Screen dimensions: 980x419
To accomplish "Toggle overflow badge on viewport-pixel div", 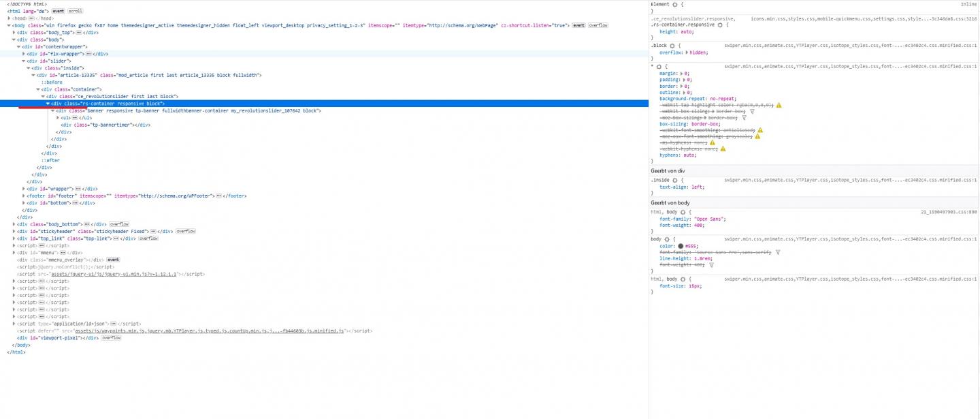I will (x=110, y=338).
